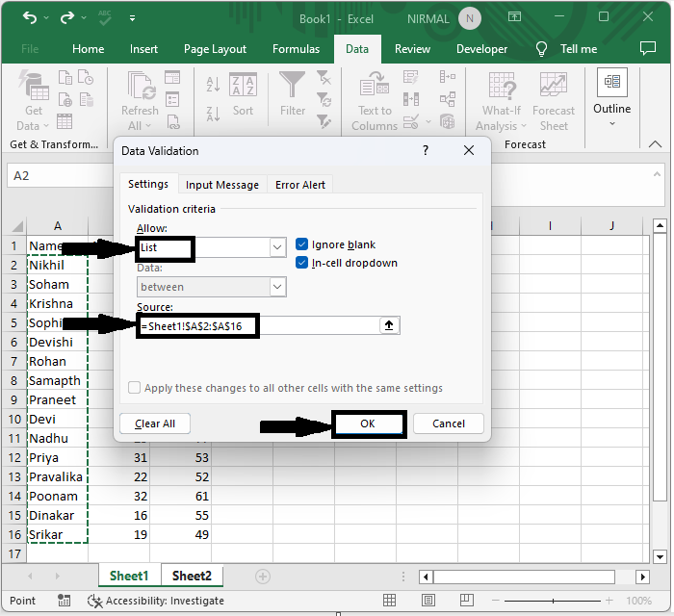Click the Clear filter icon
Viewport: 674px width, 616px height.
[324, 78]
